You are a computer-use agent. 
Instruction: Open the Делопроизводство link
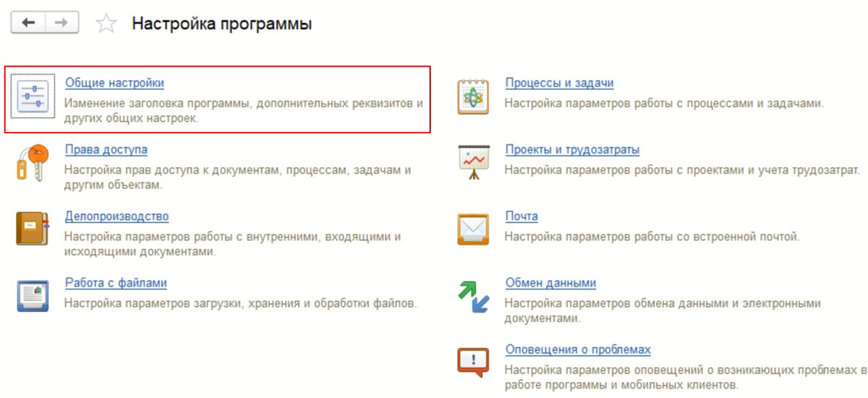(x=116, y=216)
